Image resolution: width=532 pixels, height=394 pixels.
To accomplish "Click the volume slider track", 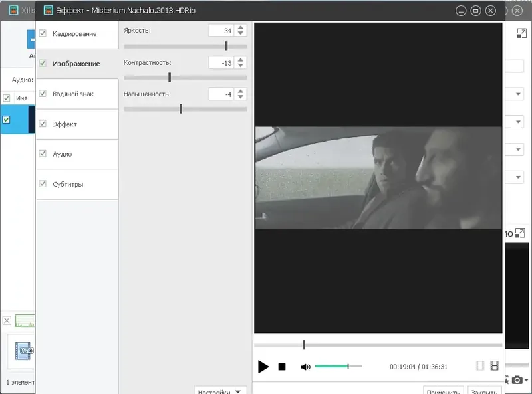I will [x=338, y=366].
